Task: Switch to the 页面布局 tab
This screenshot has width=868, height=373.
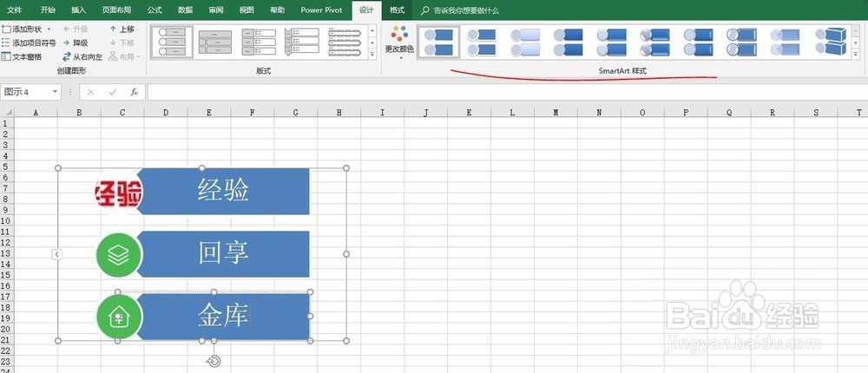Action: tap(117, 10)
